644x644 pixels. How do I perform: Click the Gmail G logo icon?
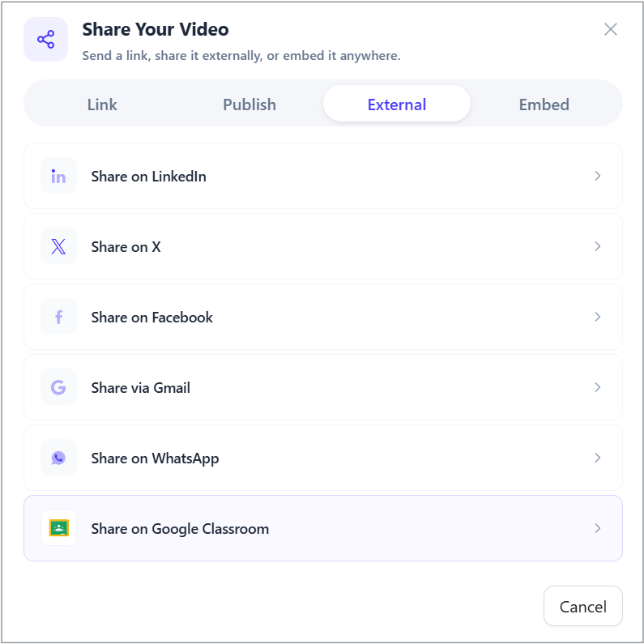(x=58, y=387)
